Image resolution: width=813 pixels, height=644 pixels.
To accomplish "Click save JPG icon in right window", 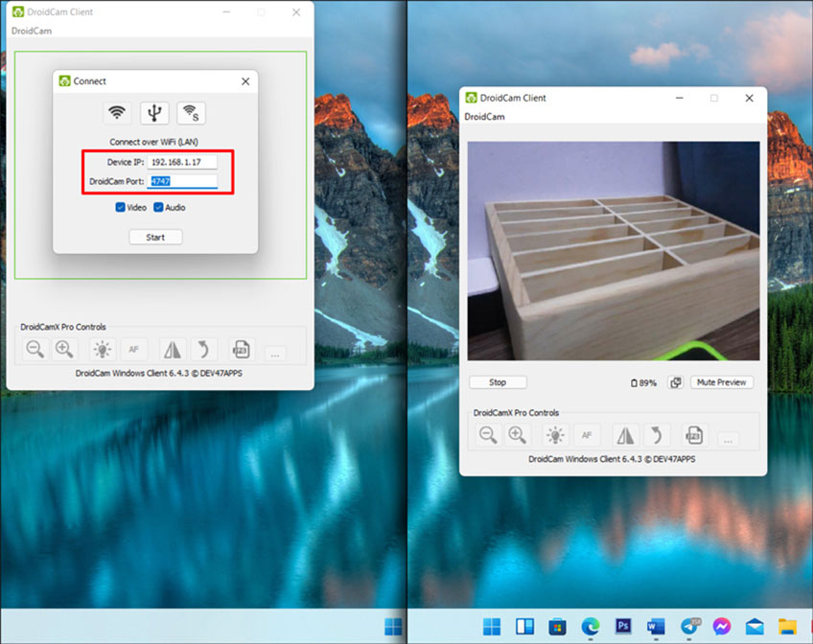I will coord(694,435).
